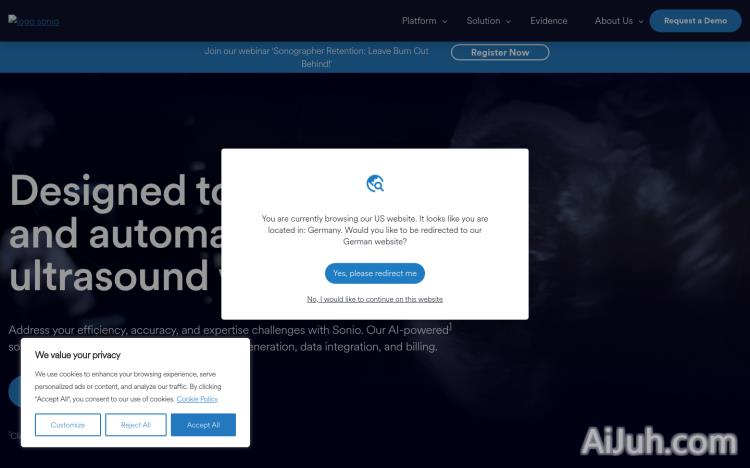Accept All cookies
Viewport: 750px width, 468px height.
click(203, 425)
